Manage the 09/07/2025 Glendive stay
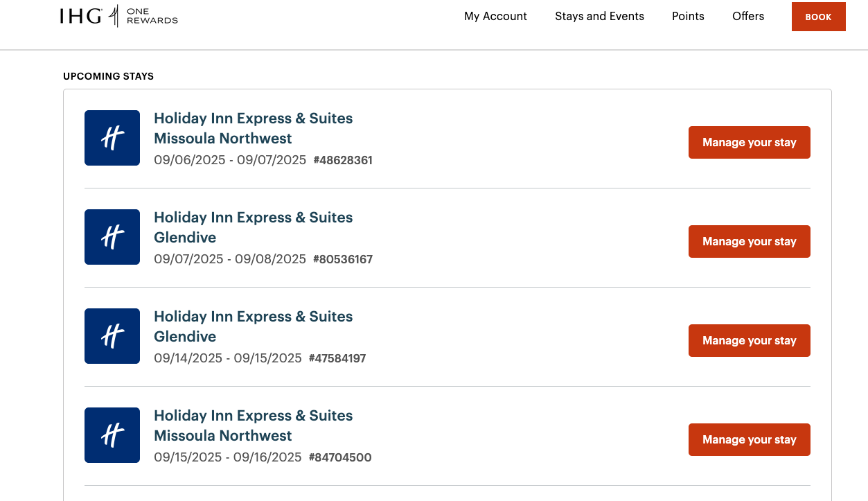868x501 pixels. coord(749,242)
